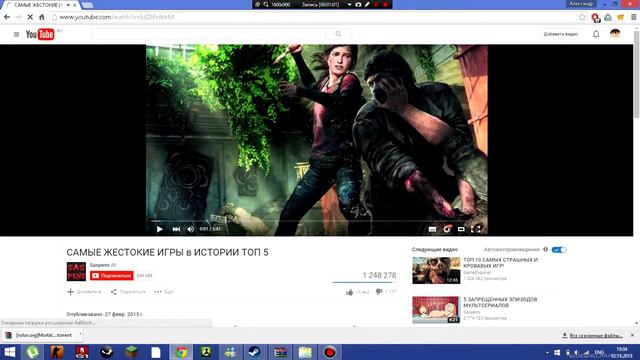Open downloaded torrent file in download bar
640x360 pixels.
(x=39, y=335)
